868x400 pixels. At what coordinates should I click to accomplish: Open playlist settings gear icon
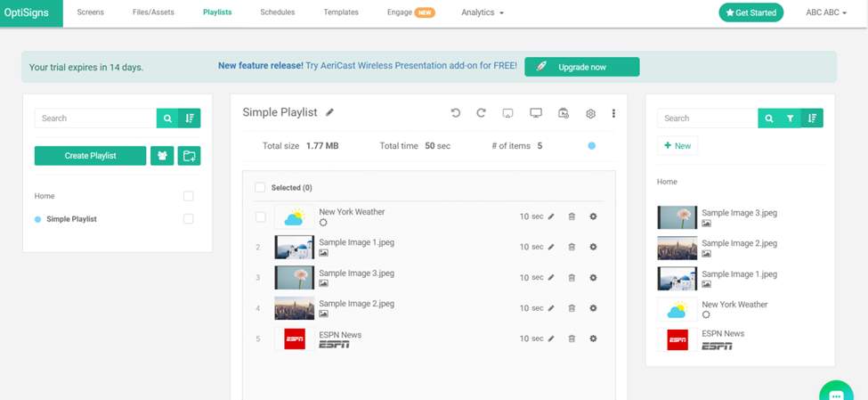pyautogui.click(x=590, y=114)
